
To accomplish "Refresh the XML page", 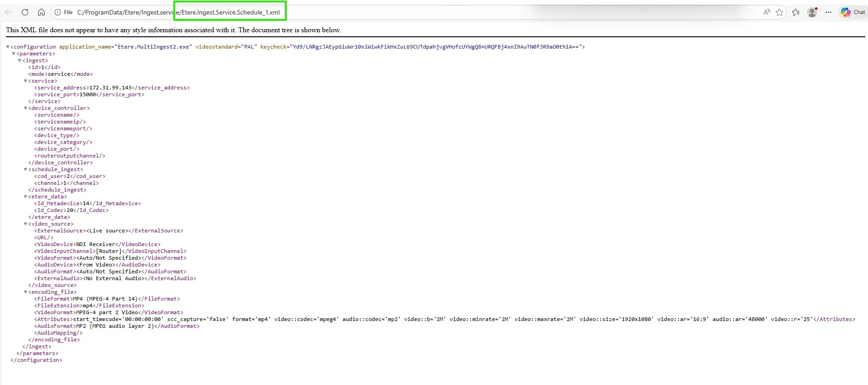I will tap(25, 12).
